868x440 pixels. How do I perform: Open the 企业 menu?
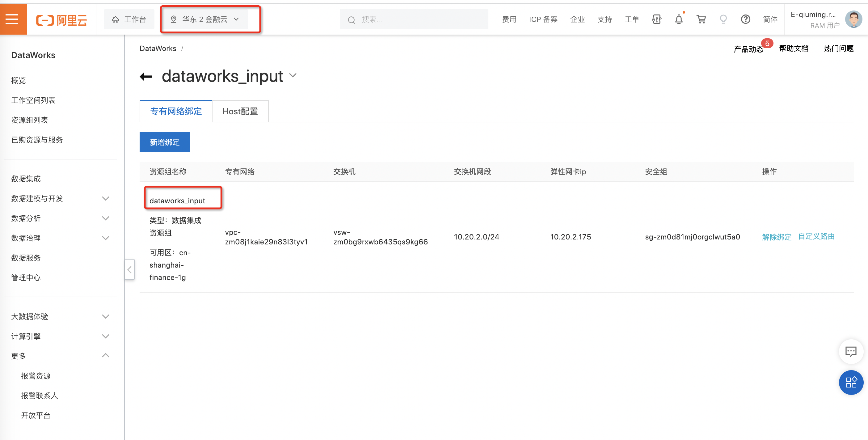click(577, 19)
